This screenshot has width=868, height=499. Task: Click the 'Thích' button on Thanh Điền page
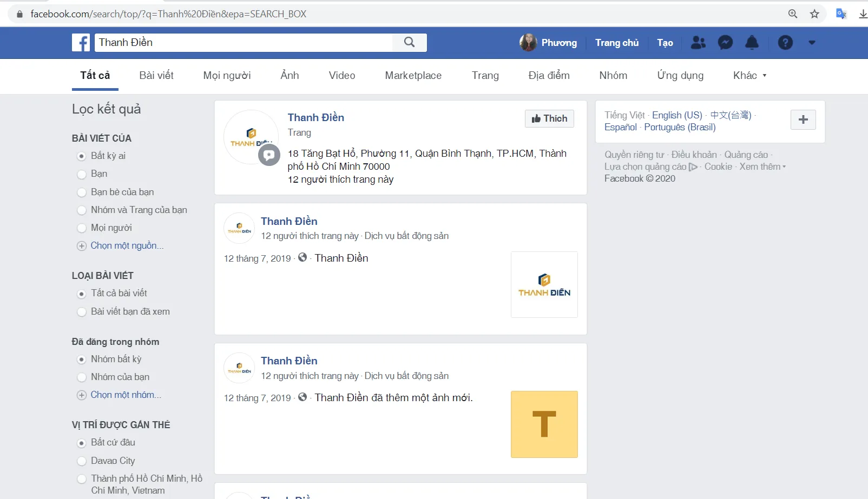[x=549, y=118]
